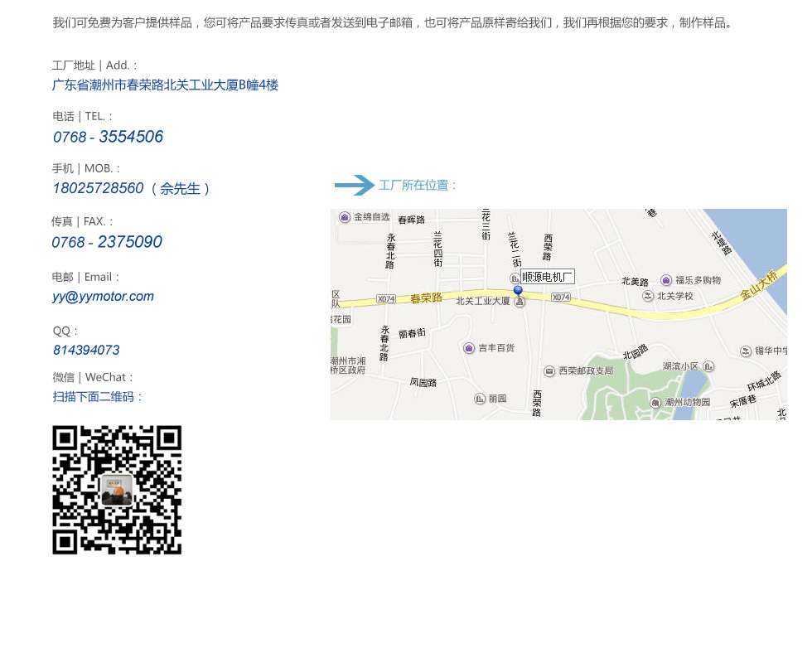Viewport: 812px width, 663px height.
Task: Click the building icon beside 顺源电机厂 label
Action: coord(515,278)
